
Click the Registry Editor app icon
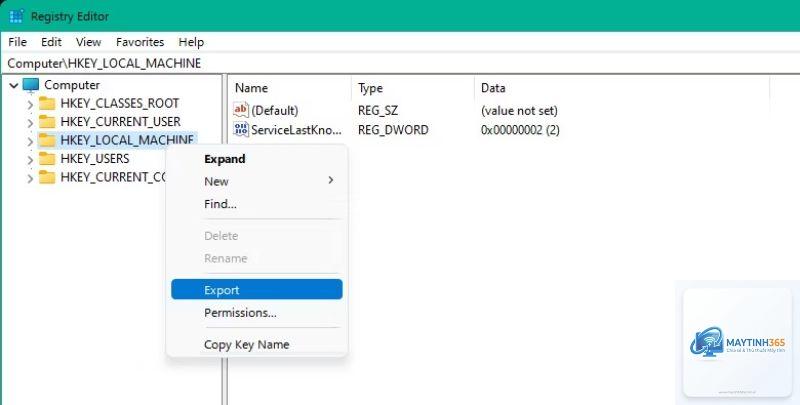pyautogui.click(x=16, y=16)
